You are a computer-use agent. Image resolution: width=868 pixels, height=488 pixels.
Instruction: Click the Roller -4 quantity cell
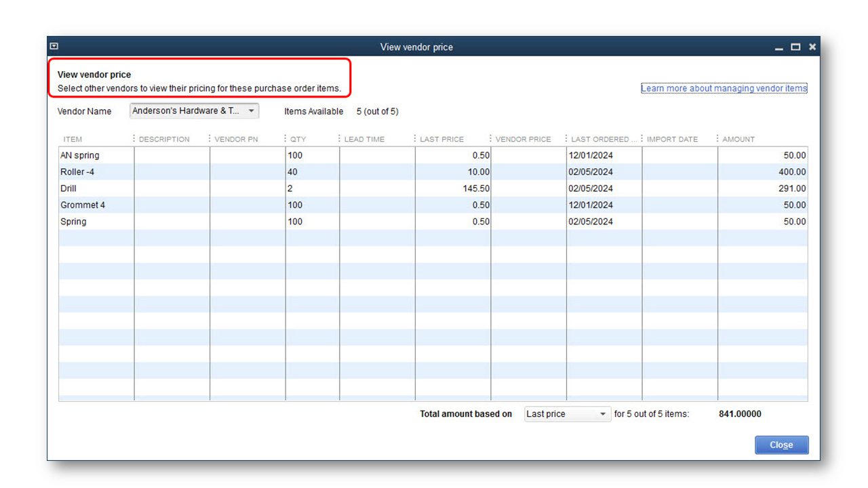coord(312,172)
